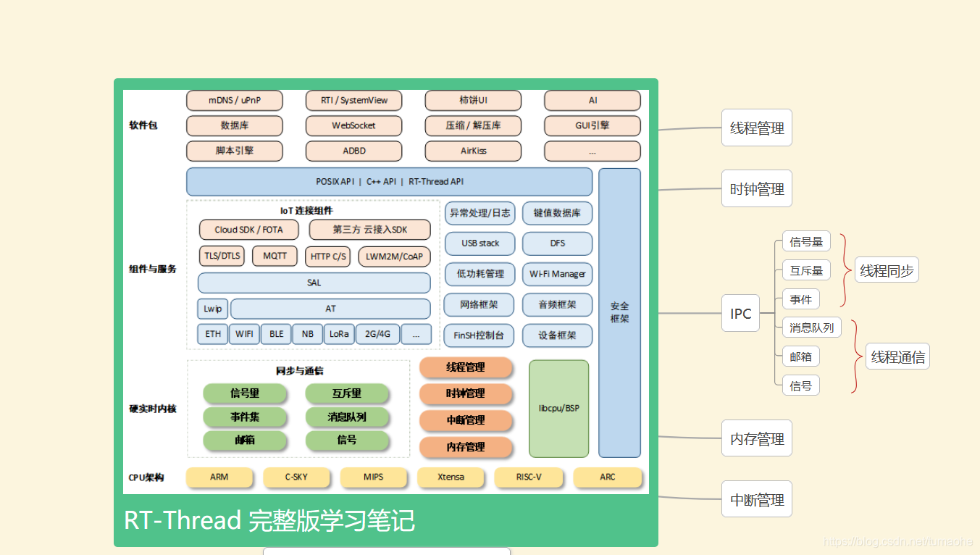Click the Xtensa box in CPU架构 row
Screen dimensions: 980x555
451,477
